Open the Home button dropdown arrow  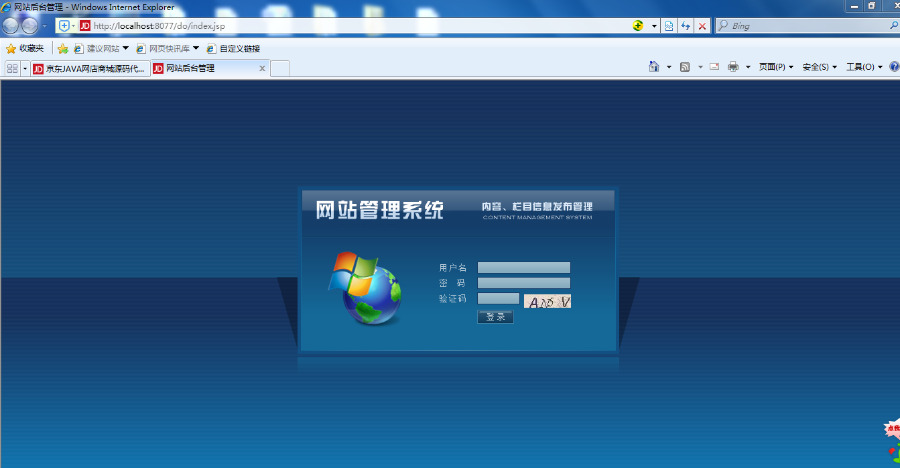(669, 67)
